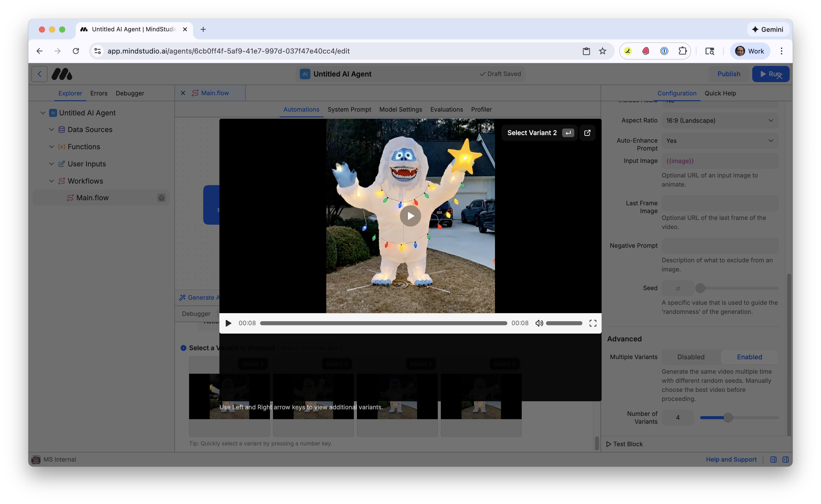821x504 pixels.
Task: Collapse the right panel using bottom-right icon
Action: [x=785, y=459]
